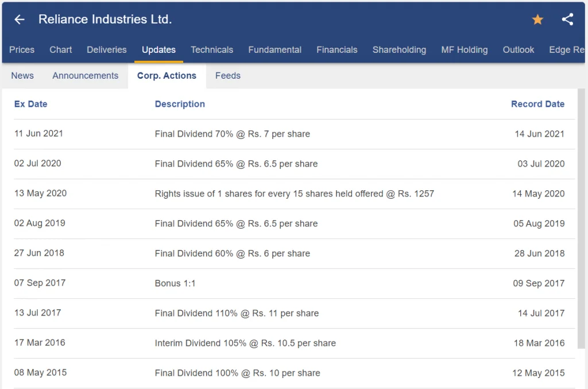
Task: Select record date 09 Sep 2017
Action: click(x=539, y=284)
